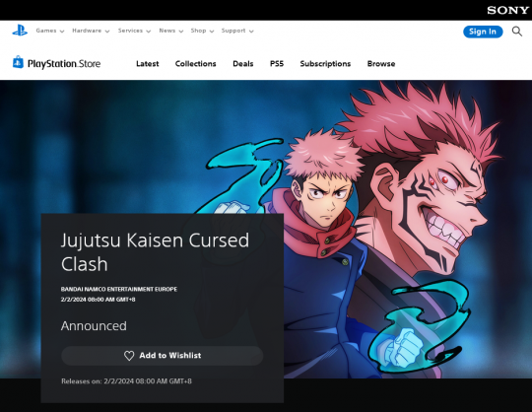Open the Subscriptions tab
Screen dimensions: 532x412
click(x=325, y=64)
